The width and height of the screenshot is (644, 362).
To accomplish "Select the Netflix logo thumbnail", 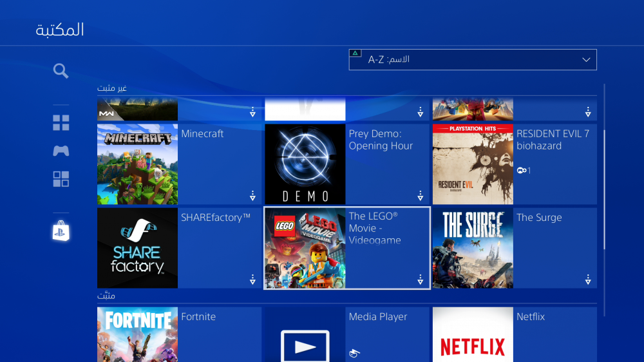I will coord(473,334).
